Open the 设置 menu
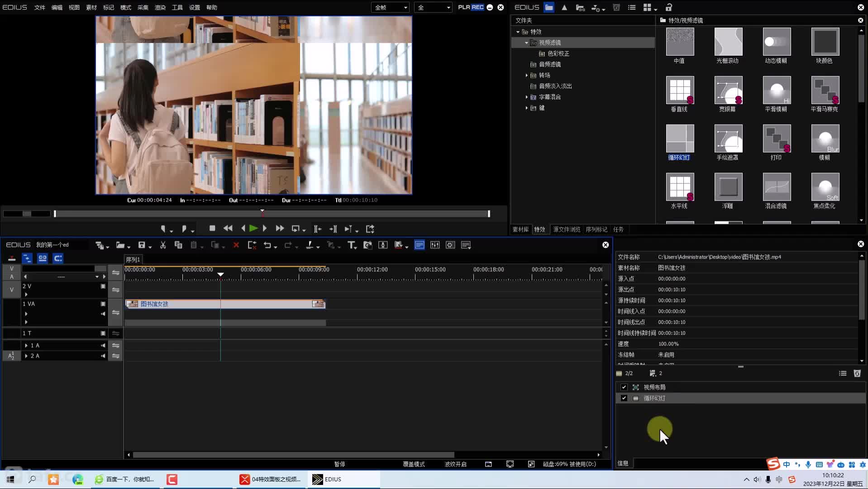Screen dimensions: 868x489 click(195, 7)
